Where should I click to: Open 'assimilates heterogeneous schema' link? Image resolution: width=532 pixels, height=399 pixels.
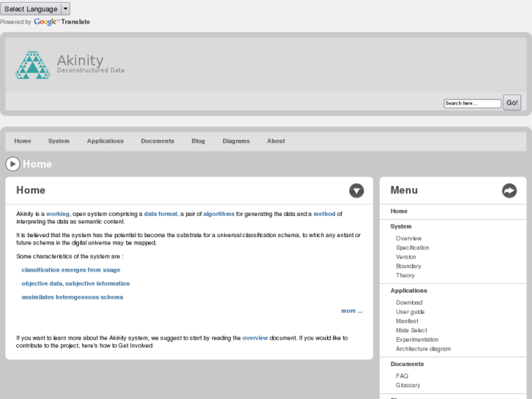72,297
